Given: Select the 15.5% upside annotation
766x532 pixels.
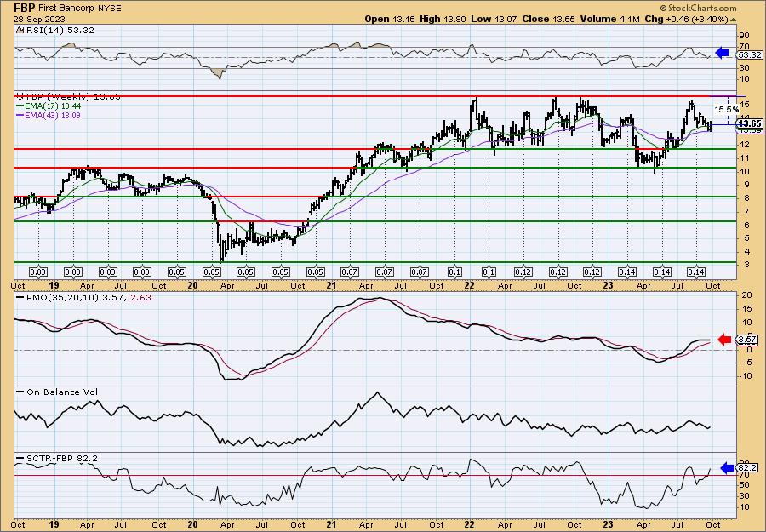Looking at the screenshot, I should (x=727, y=110).
